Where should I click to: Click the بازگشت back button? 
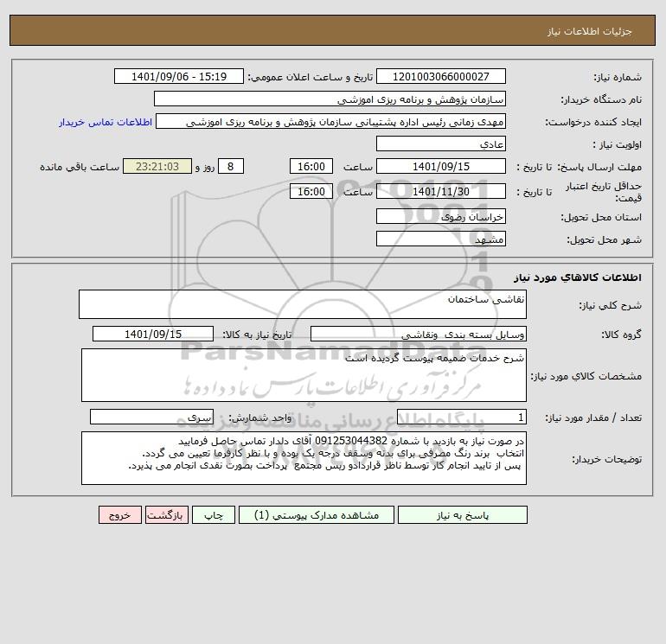click(x=166, y=515)
